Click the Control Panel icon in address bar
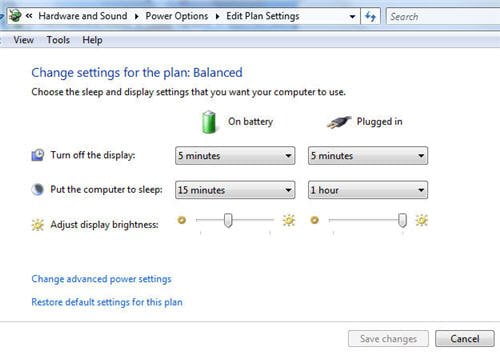The width and height of the screenshot is (500, 362). (15, 16)
